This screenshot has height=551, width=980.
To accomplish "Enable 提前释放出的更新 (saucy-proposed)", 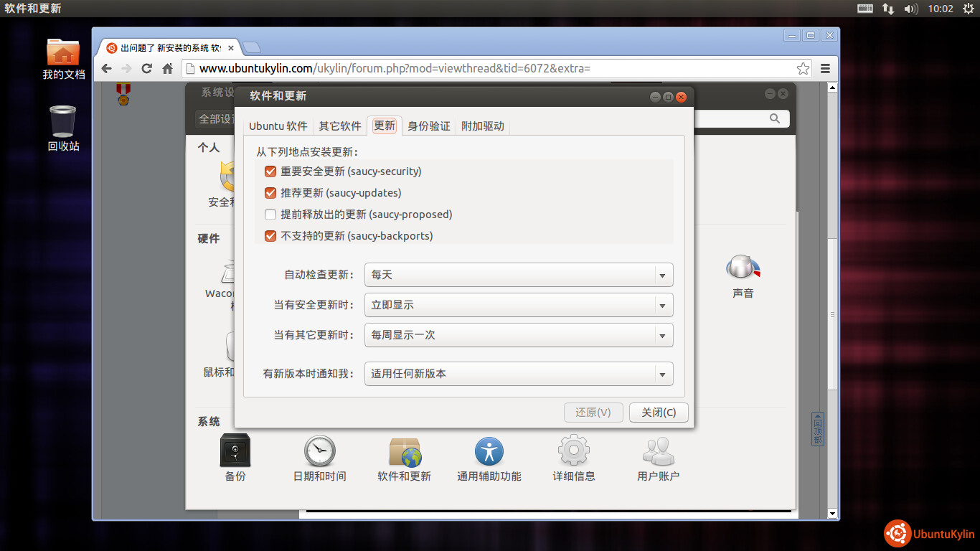I will (270, 215).
